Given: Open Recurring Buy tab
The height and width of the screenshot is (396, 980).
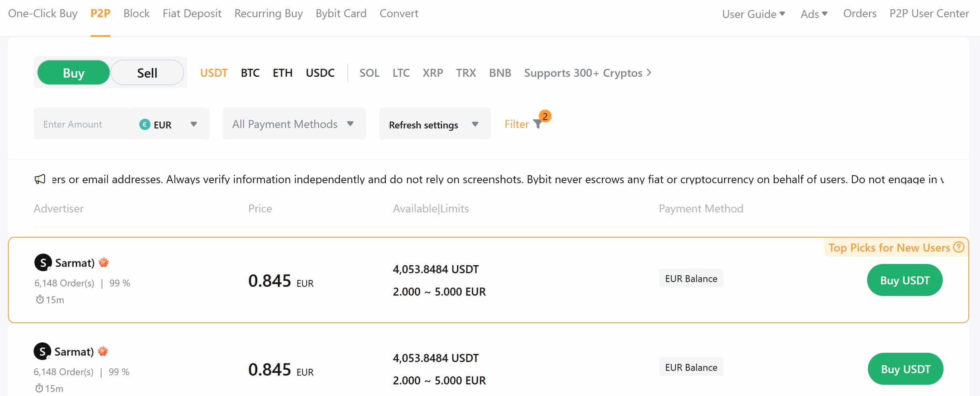Looking at the screenshot, I should [269, 14].
